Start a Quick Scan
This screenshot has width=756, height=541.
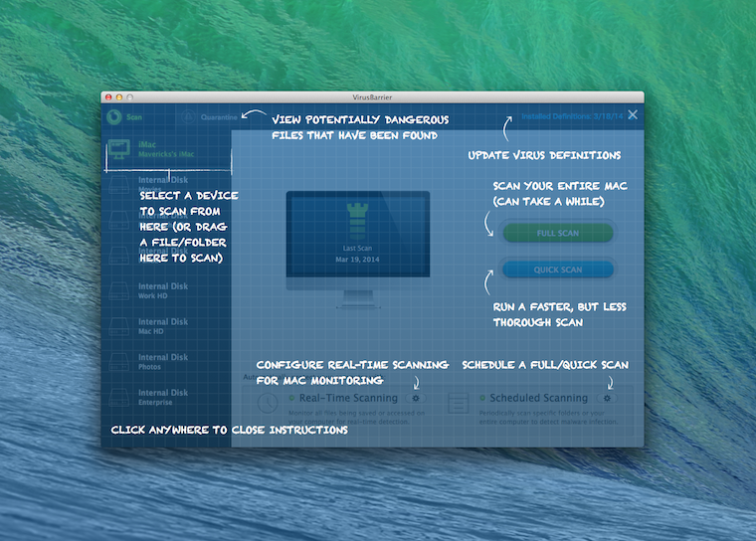(x=558, y=270)
